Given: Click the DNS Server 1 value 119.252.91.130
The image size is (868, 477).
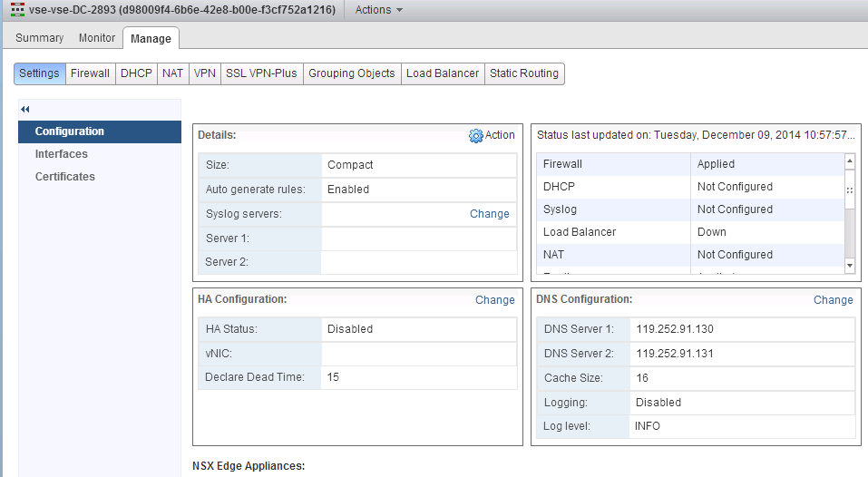Looking at the screenshot, I should tap(674, 328).
